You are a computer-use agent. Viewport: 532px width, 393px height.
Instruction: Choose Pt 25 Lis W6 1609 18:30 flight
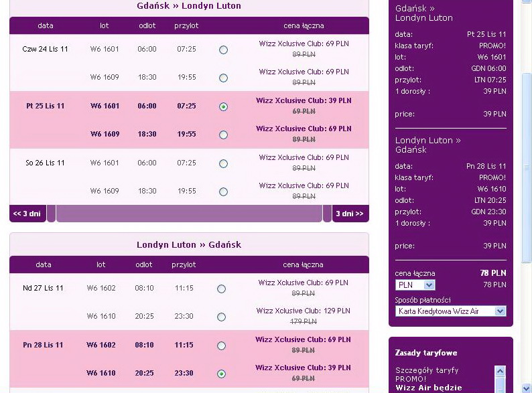[223, 135]
